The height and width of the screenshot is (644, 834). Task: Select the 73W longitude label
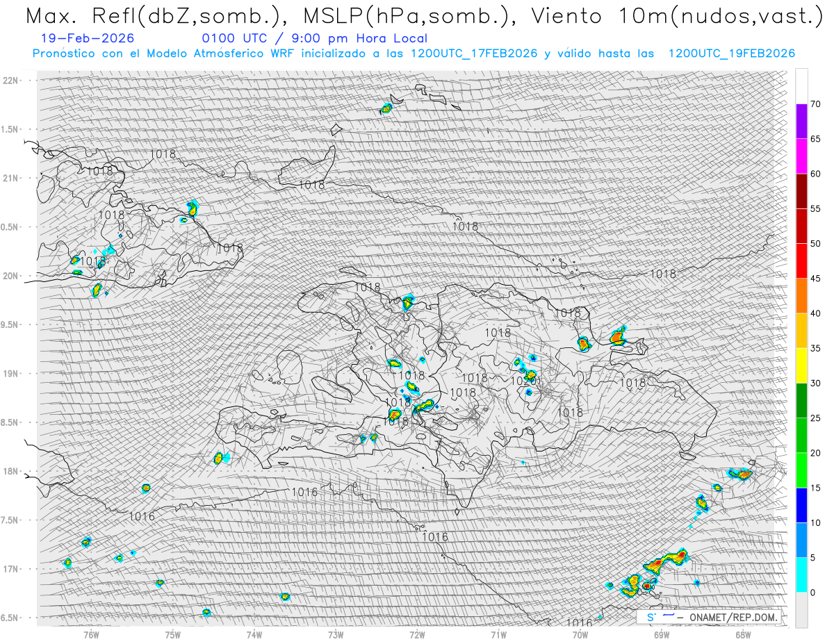click(336, 634)
